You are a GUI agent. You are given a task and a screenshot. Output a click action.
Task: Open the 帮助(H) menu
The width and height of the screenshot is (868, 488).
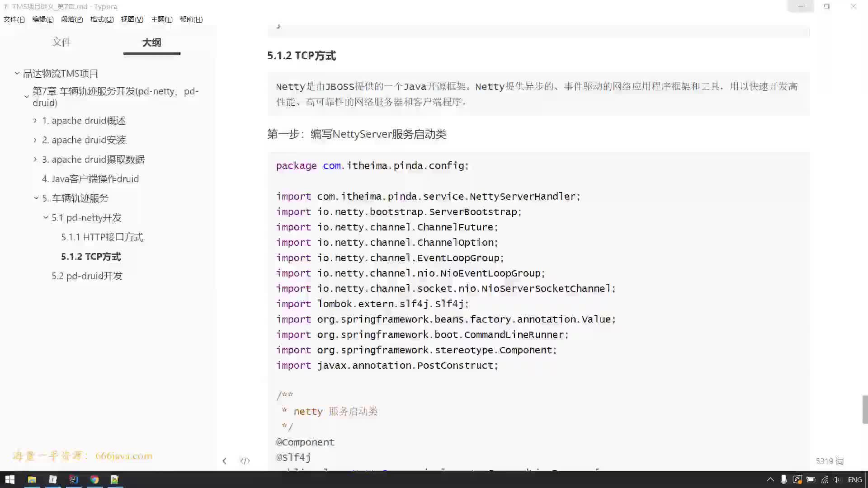[191, 19]
